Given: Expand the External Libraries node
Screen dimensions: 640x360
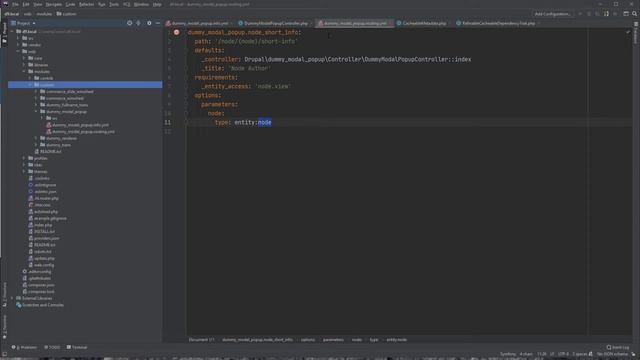Looking at the screenshot, I should [x=12, y=298].
